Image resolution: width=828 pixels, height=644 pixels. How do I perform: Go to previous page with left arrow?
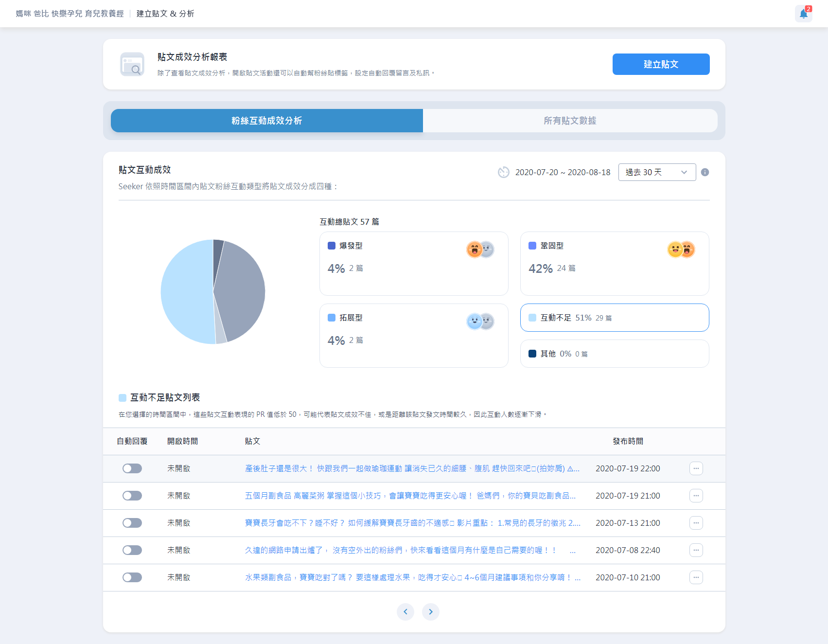click(405, 612)
